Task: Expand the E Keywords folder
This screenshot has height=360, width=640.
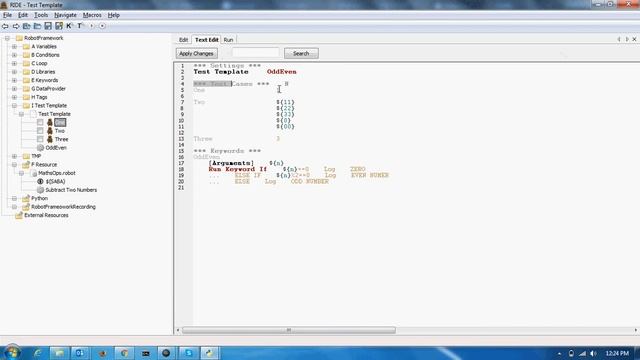Action: (x=14, y=80)
